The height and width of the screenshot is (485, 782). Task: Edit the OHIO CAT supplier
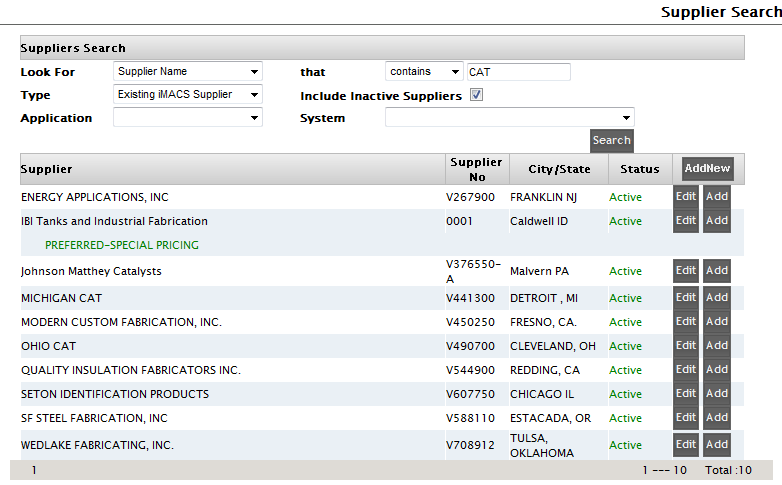point(686,346)
